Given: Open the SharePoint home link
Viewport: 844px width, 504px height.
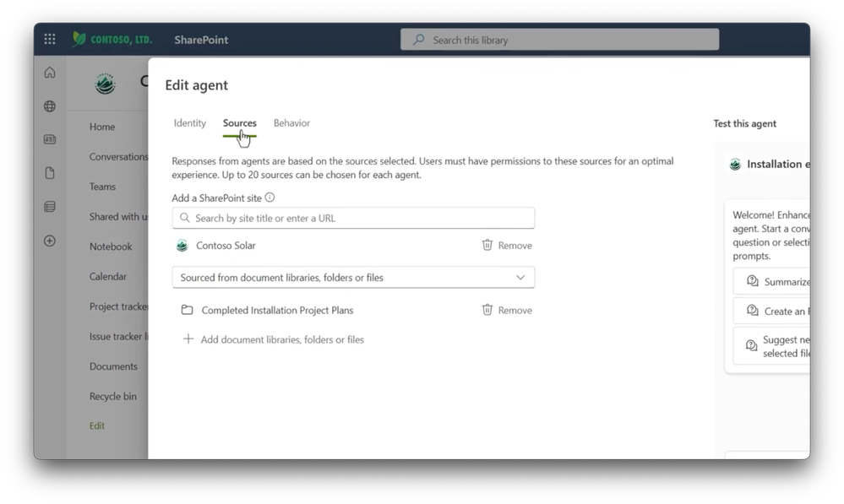Looking at the screenshot, I should click(201, 40).
